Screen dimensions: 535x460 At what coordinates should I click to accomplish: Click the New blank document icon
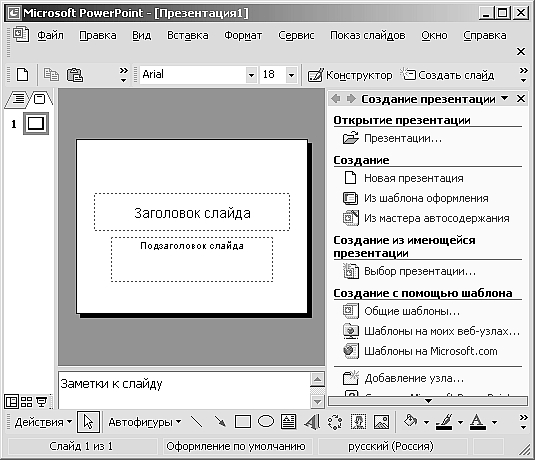click(23, 75)
